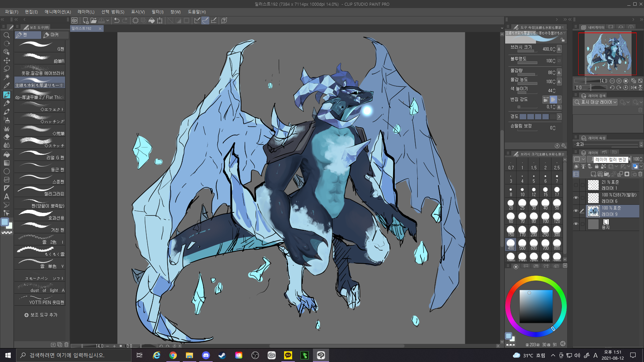Image resolution: width=644 pixels, height=362 pixels.
Task: Open Discord from the taskbar
Action: 206,355
